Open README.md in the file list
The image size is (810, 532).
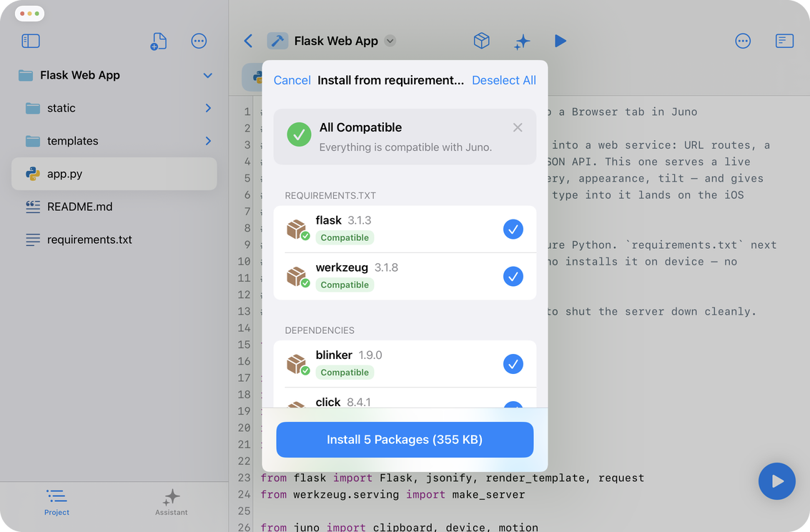pyautogui.click(x=114, y=207)
